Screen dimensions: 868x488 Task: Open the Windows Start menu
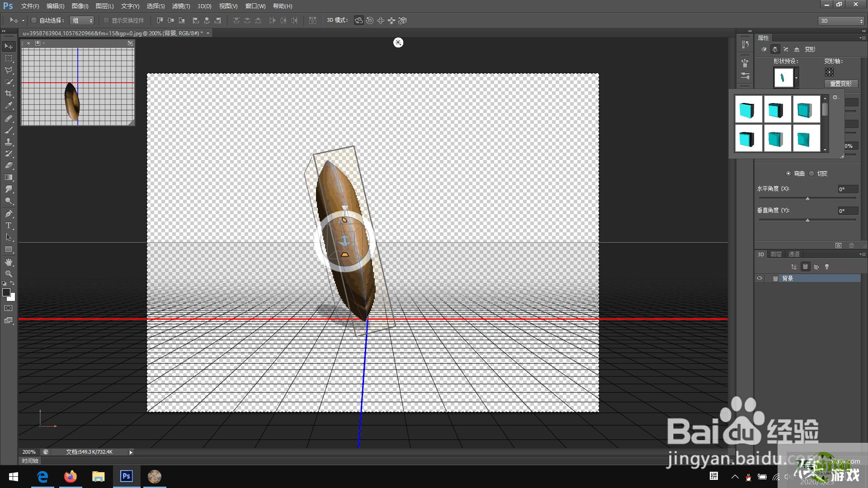13,477
